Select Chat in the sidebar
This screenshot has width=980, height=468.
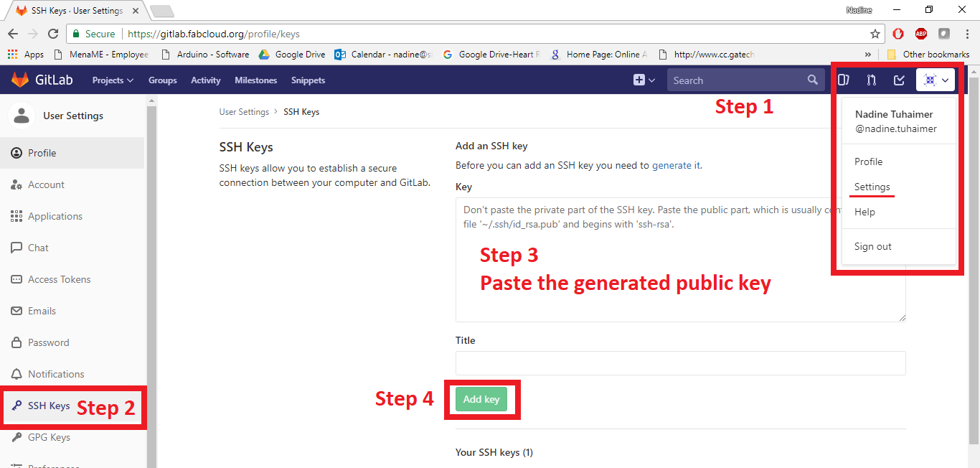point(72,248)
